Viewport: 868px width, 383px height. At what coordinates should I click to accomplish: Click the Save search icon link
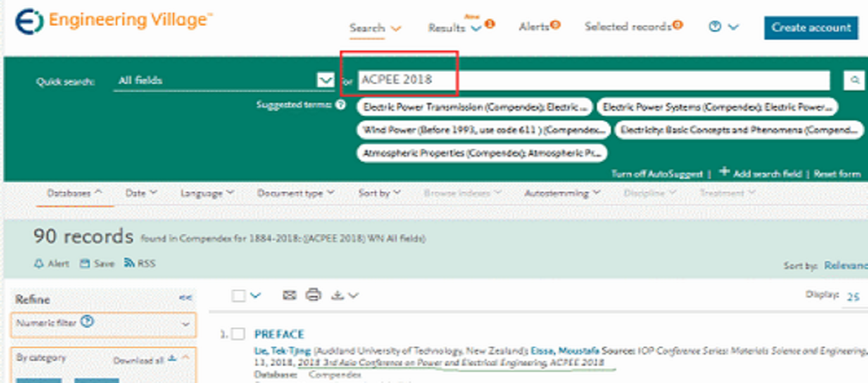coord(97,264)
